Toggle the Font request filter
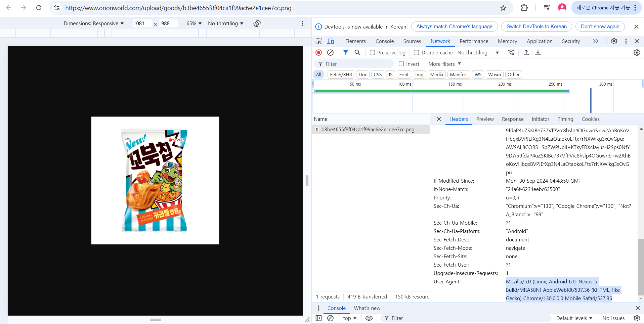Viewport: 644px width, 324px height. coord(404,75)
